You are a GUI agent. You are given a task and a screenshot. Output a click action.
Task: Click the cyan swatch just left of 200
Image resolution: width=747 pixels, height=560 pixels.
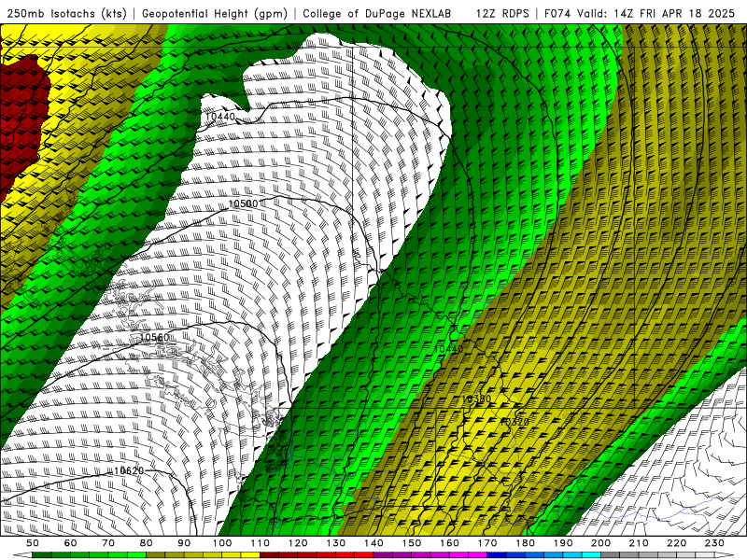click(x=592, y=555)
